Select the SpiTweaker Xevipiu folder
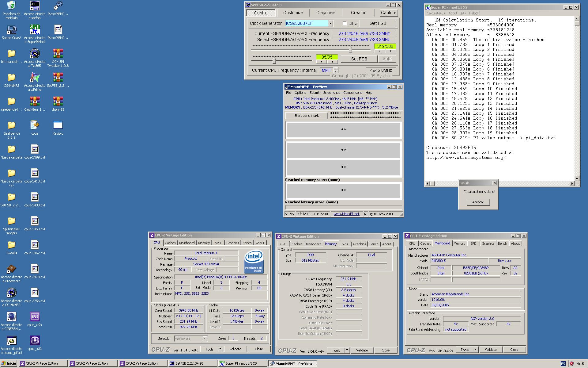Screen dimensions: 588x368 point(11,225)
